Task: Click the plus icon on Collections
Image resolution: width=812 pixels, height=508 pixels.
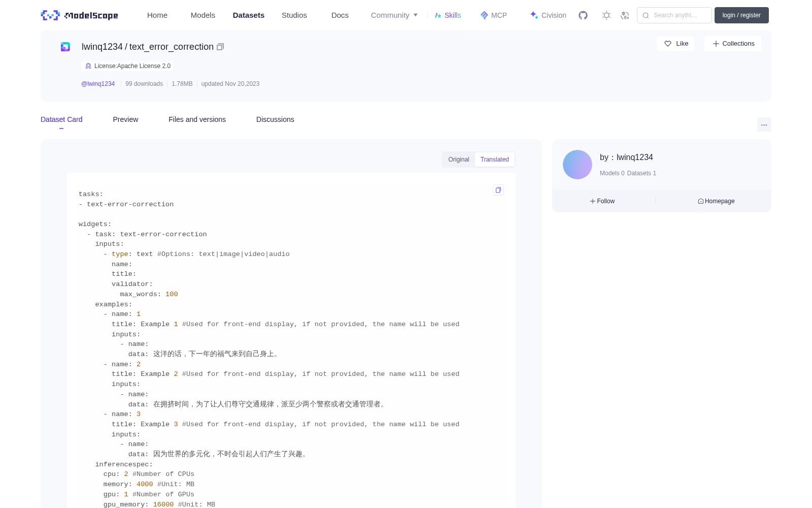Action: click(x=716, y=44)
